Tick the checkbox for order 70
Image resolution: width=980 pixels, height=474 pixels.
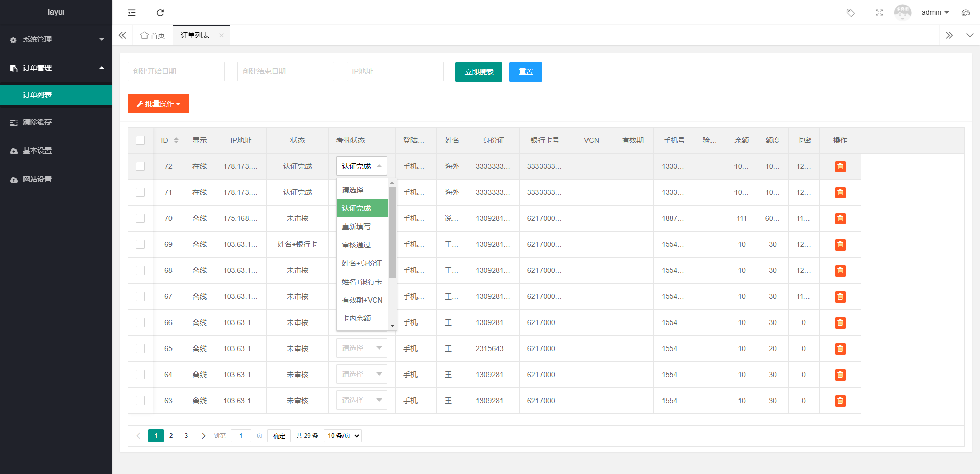pyautogui.click(x=140, y=218)
